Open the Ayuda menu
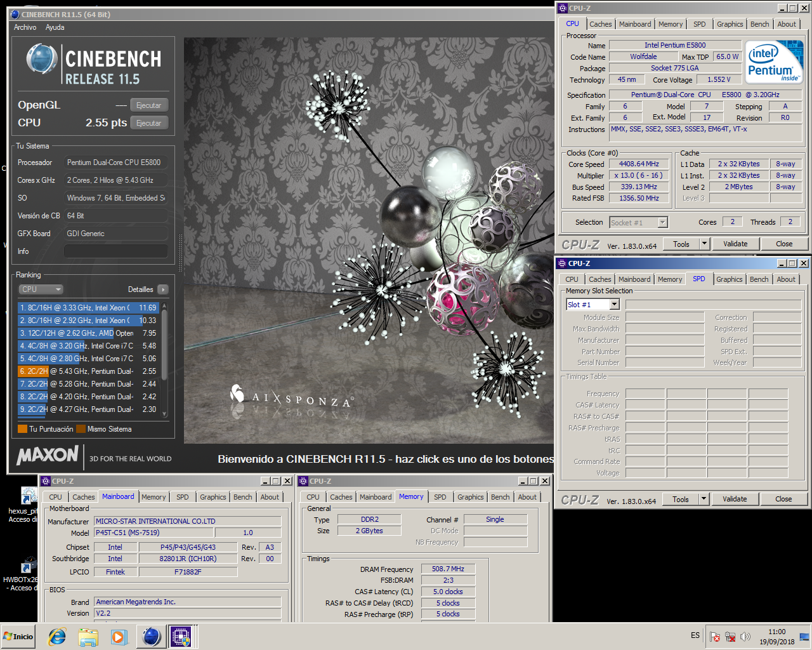812x650 pixels. 55,27
